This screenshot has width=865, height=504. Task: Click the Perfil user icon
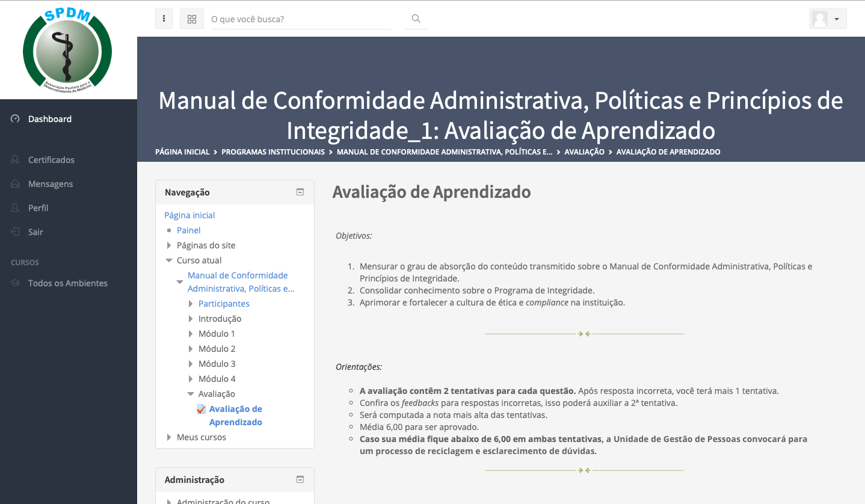[16, 208]
